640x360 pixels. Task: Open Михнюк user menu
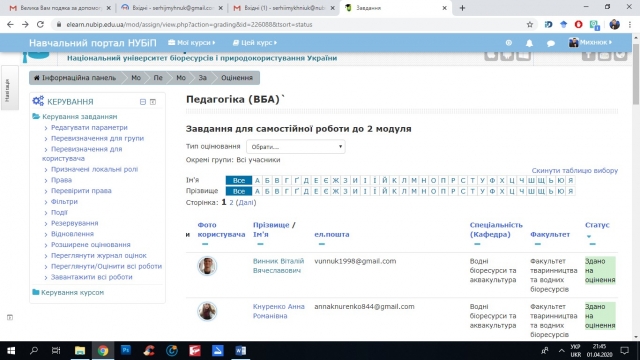pos(591,42)
